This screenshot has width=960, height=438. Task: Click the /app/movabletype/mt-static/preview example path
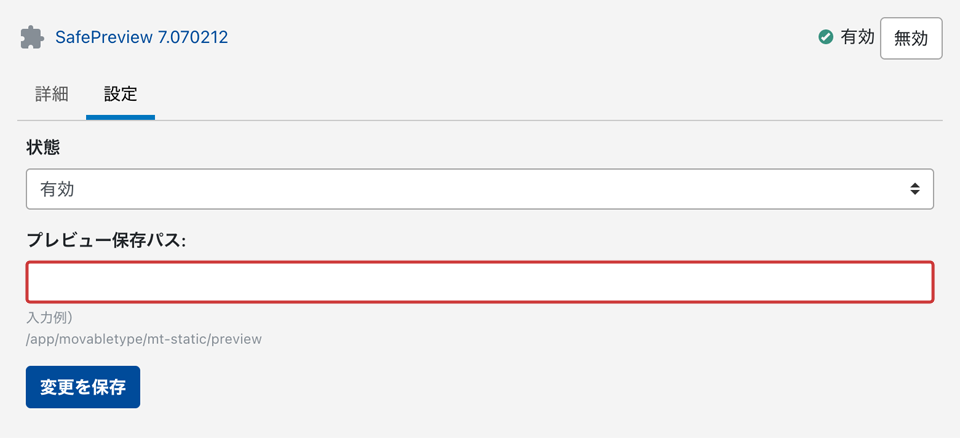(x=144, y=339)
